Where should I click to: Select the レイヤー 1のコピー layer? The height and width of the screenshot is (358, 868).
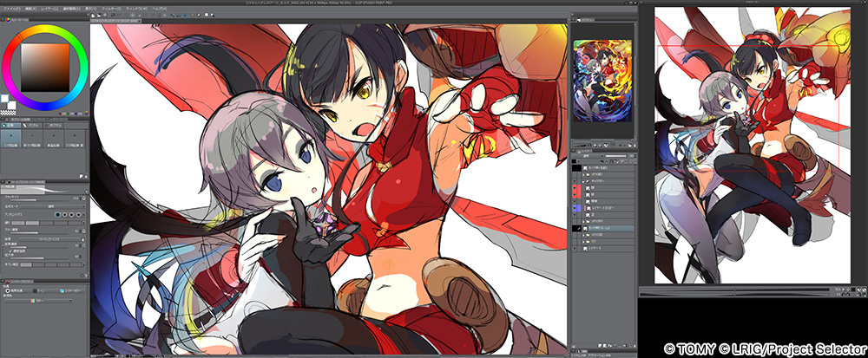(608, 208)
